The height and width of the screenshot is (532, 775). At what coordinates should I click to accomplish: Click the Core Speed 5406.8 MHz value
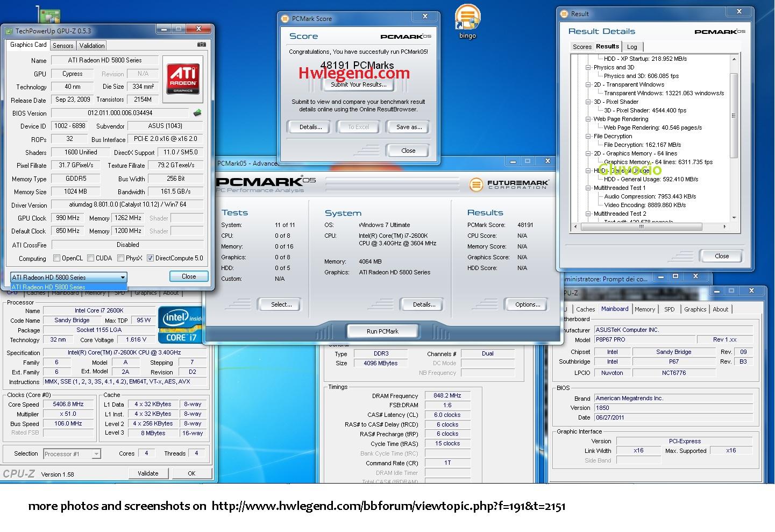(68, 405)
